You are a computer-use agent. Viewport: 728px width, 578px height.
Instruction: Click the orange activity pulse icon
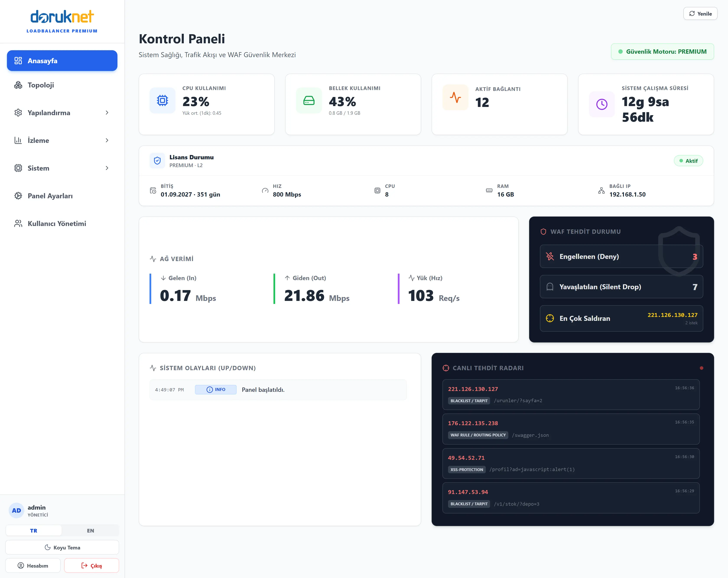point(455,97)
